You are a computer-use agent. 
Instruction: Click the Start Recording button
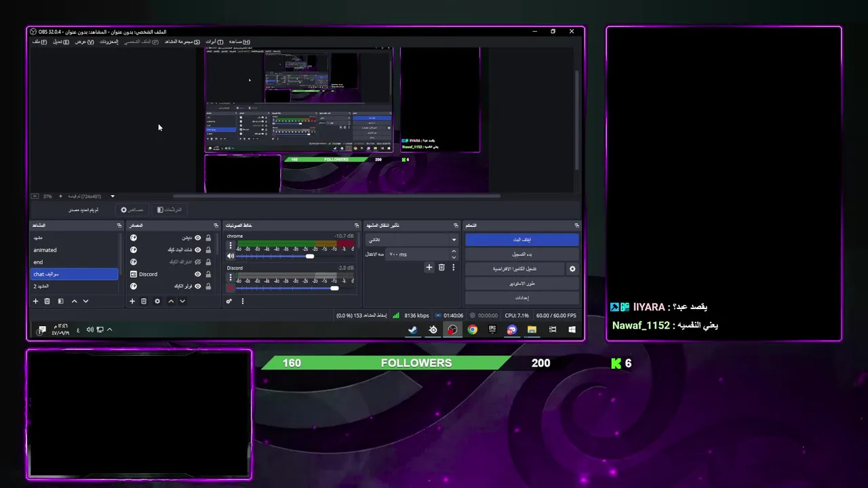(x=521, y=254)
